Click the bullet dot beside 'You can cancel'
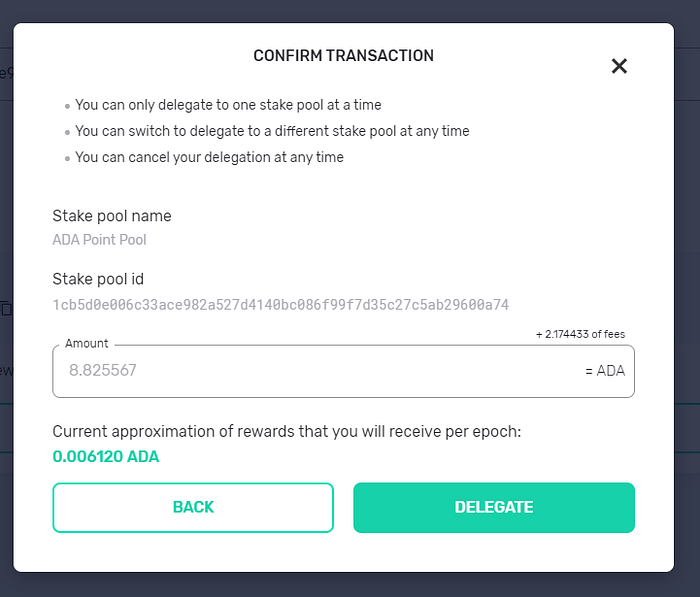The height and width of the screenshot is (597, 700). [x=67, y=159]
